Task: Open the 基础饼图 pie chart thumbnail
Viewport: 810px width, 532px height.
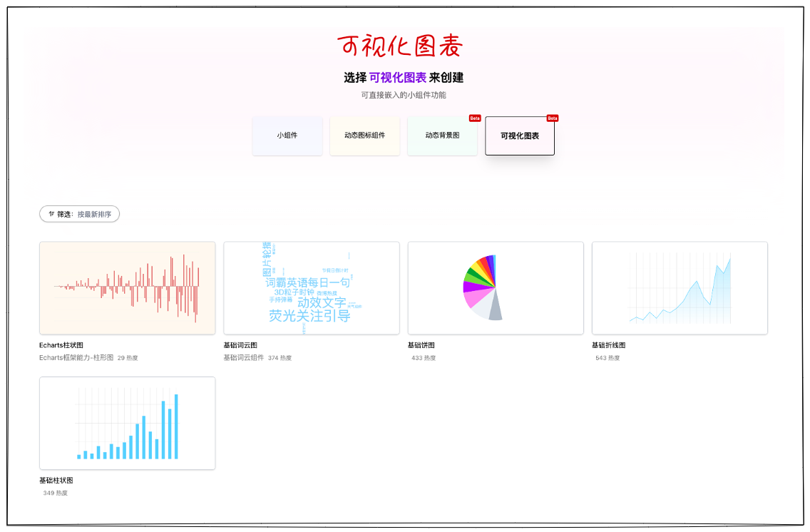Action: pyautogui.click(x=496, y=288)
